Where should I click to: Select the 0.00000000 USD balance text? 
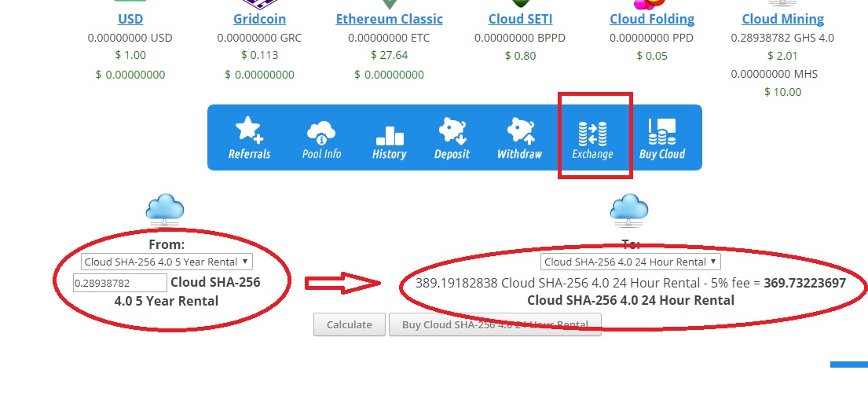coord(130,38)
